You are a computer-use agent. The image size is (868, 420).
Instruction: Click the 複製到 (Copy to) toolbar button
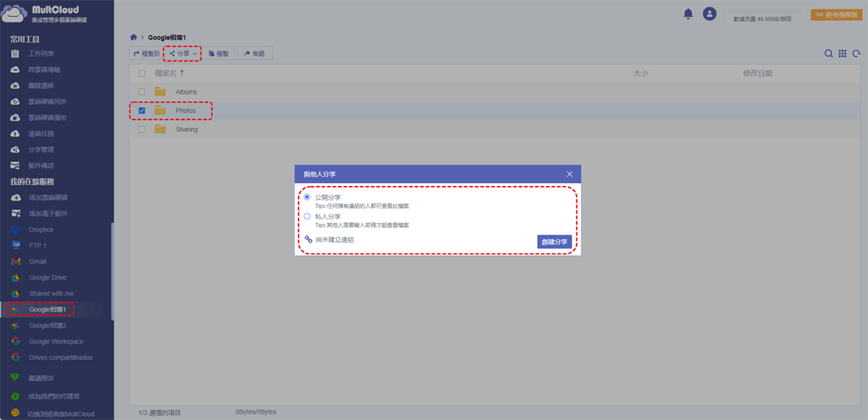tap(146, 54)
